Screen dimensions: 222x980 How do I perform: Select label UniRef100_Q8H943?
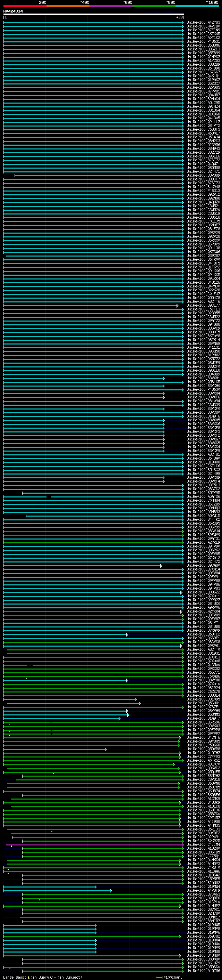[x=203, y=149]
